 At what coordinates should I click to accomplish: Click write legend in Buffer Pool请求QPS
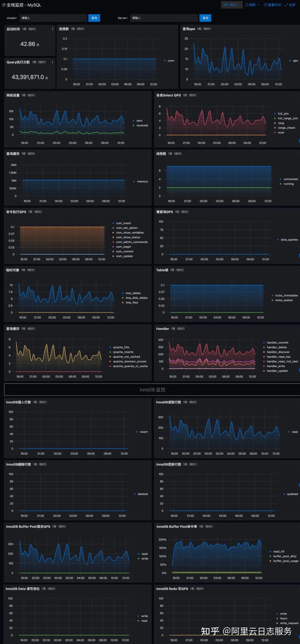pyautogui.click(x=143, y=559)
